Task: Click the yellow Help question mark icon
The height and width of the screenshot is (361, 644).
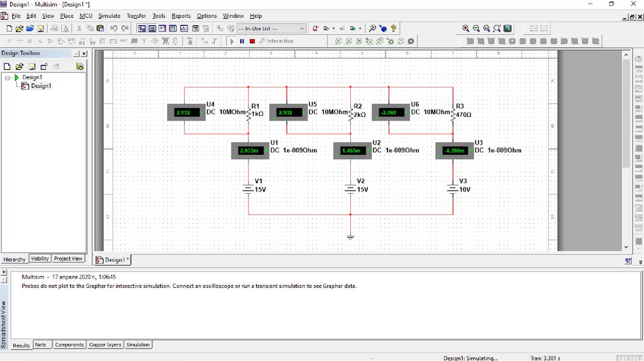Action: (394, 28)
